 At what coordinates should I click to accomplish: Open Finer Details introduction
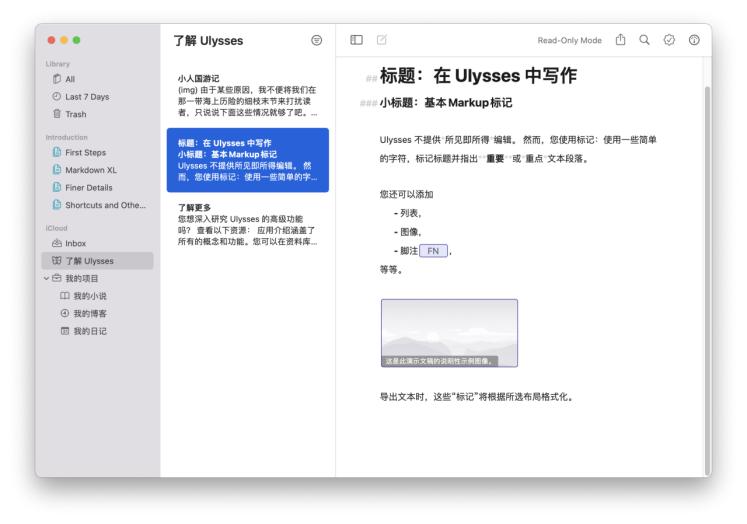pyautogui.click(x=98, y=188)
